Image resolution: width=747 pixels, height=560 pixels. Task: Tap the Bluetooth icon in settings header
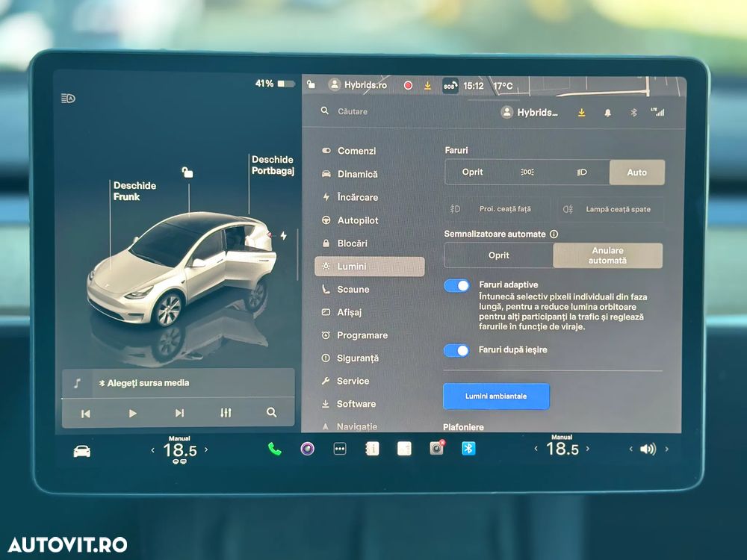pos(633,113)
